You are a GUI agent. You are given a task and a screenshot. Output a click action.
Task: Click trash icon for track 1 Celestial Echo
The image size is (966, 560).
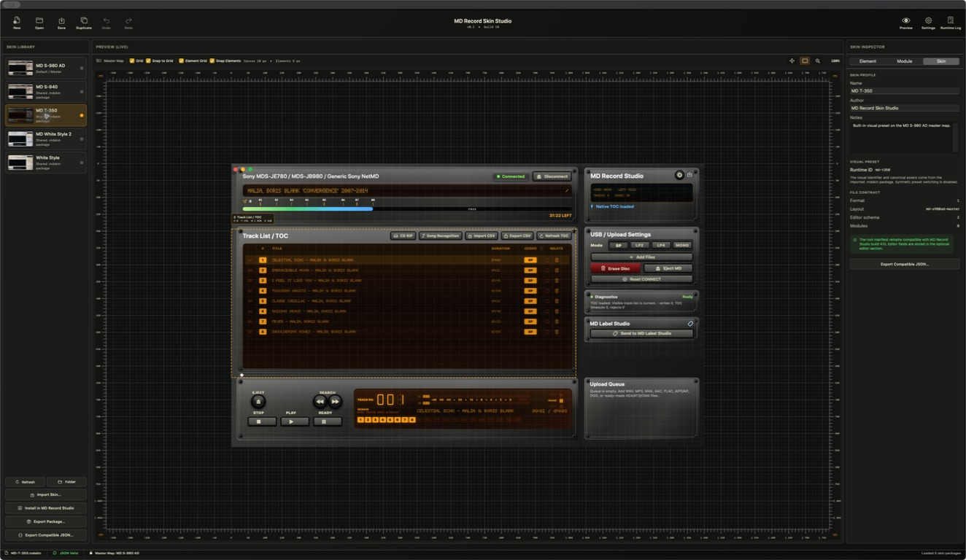coord(557,260)
